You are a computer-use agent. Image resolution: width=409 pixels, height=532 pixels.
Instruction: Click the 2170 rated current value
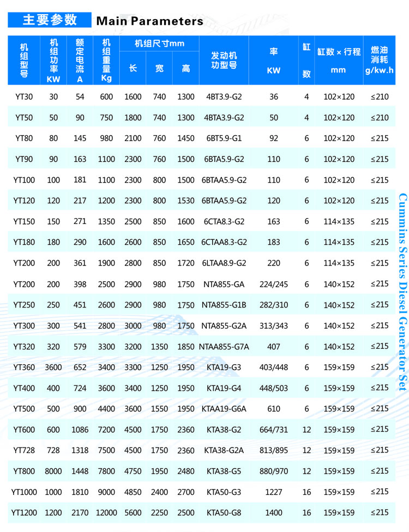80,513
